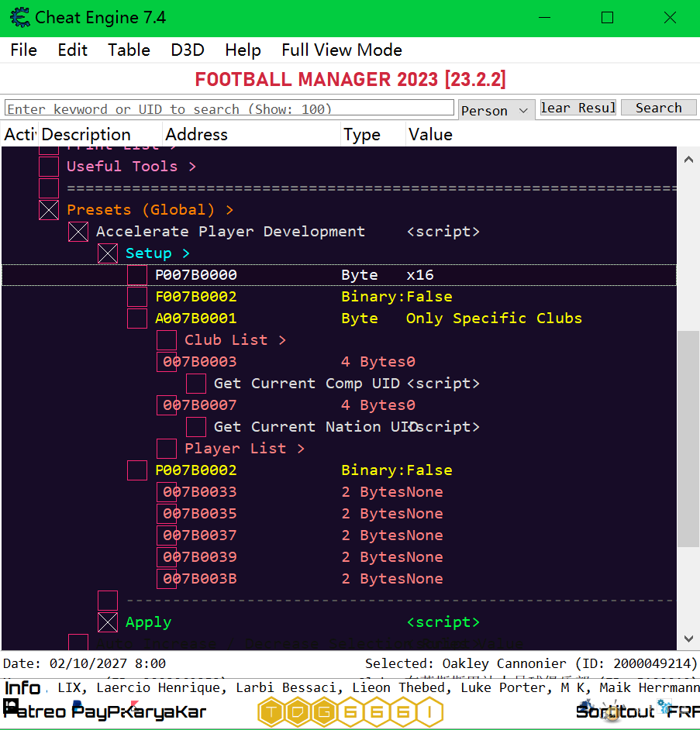Click the vertical scrollbar thumb
The height and width of the screenshot is (730, 700).
[x=688, y=438]
